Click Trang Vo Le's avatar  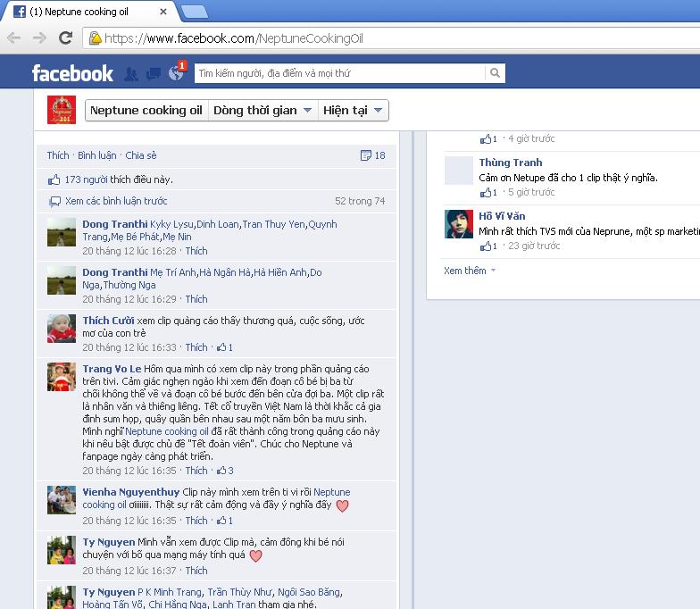(x=62, y=377)
